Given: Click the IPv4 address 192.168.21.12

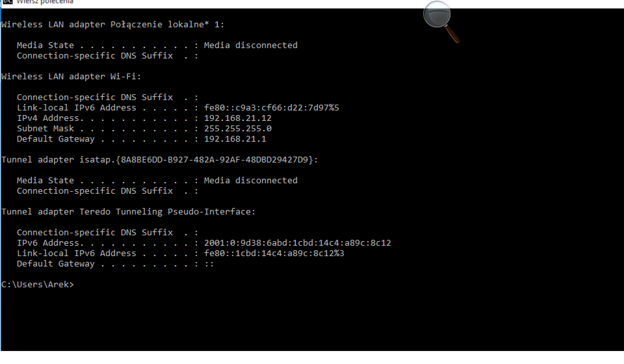Looking at the screenshot, I should (238, 118).
